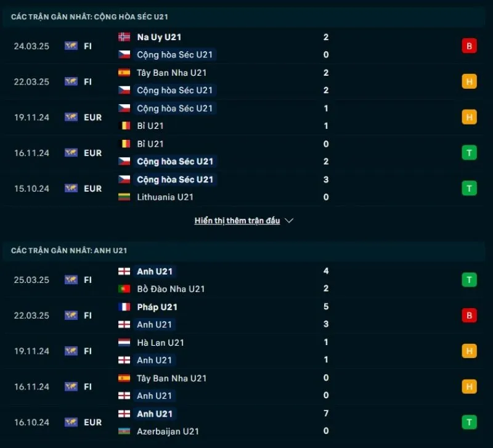
Task: Click the Netherlands flag beside Hà Lan U21
Action: click(124, 343)
